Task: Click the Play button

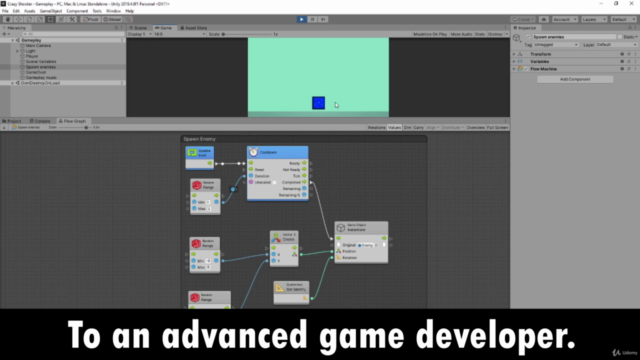Action: coord(301,19)
